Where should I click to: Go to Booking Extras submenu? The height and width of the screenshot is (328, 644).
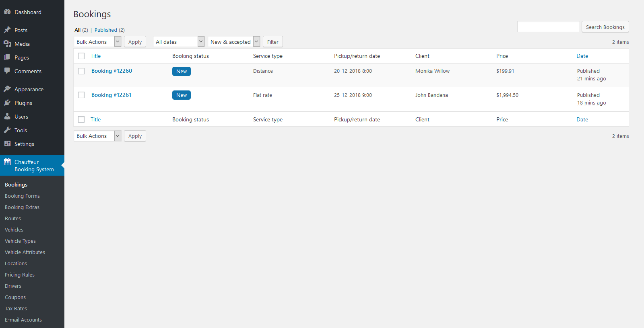tap(22, 207)
